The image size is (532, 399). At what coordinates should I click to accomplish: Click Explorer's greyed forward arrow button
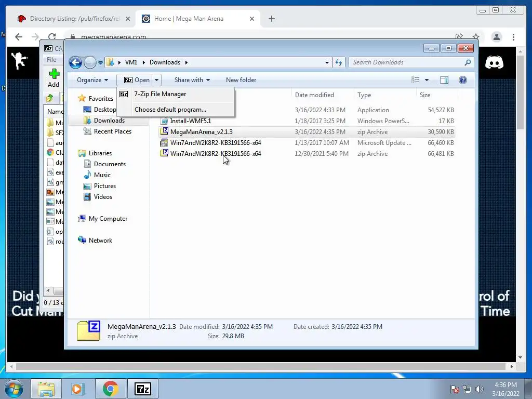tap(90, 62)
